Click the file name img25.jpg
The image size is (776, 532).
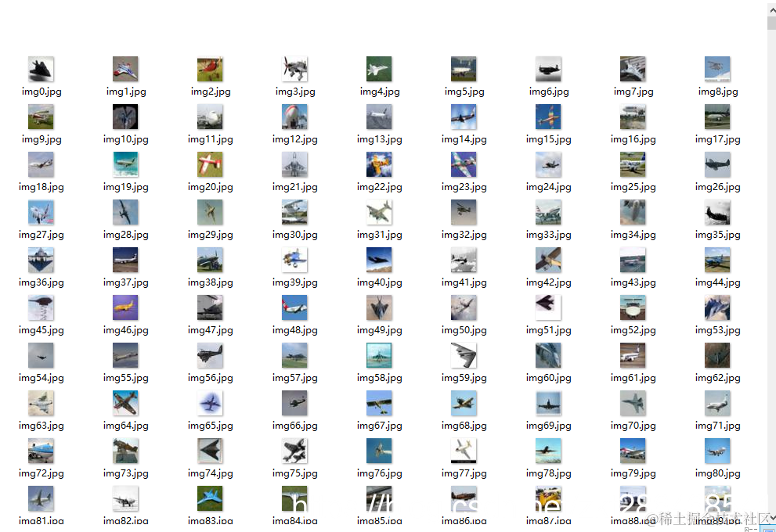[633, 187]
